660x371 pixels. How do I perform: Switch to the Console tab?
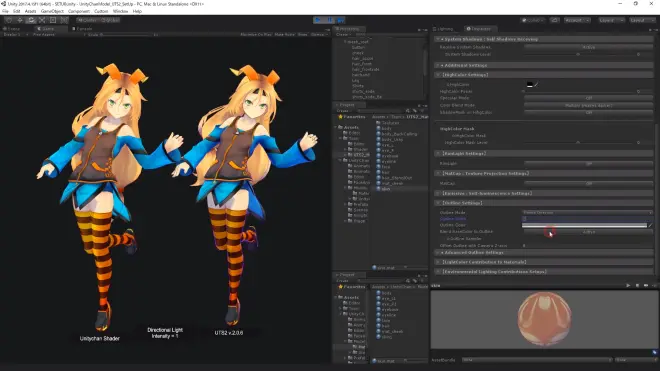(x=82, y=29)
